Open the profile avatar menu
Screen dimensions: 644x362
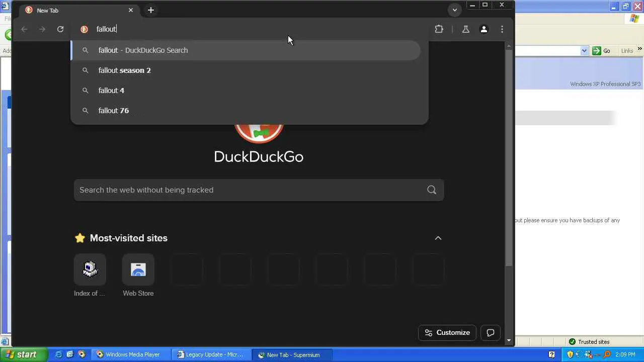(484, 29)
